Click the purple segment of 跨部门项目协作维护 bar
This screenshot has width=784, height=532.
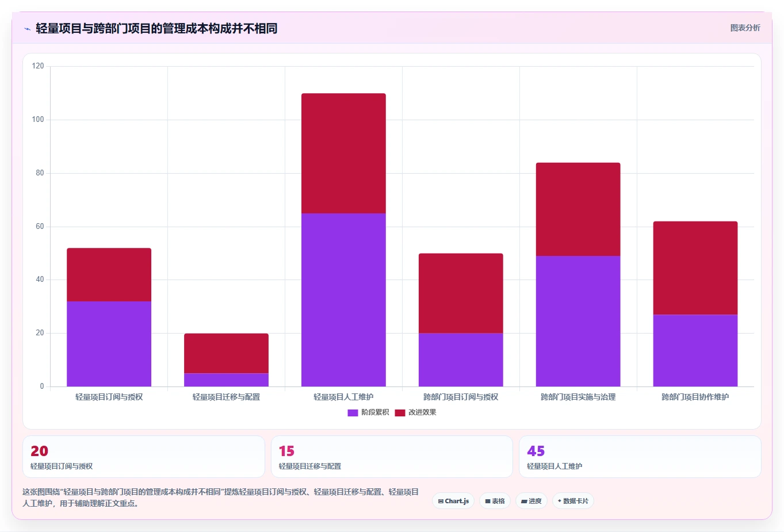pyautogui.click(x=695, y=350)
